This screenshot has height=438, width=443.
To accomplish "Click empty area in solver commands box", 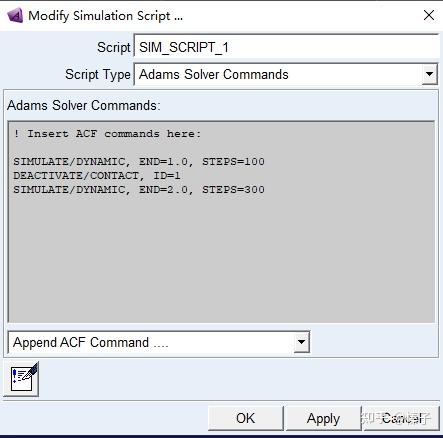I will [x=221, y=260].
